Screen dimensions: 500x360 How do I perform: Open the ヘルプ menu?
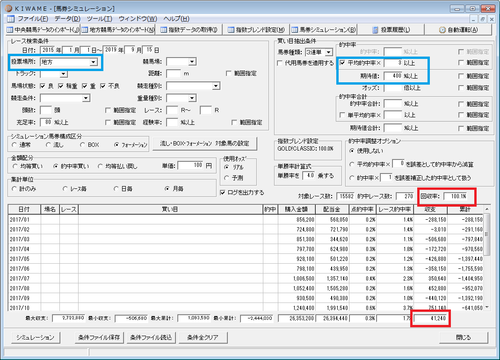pos(176,19)
